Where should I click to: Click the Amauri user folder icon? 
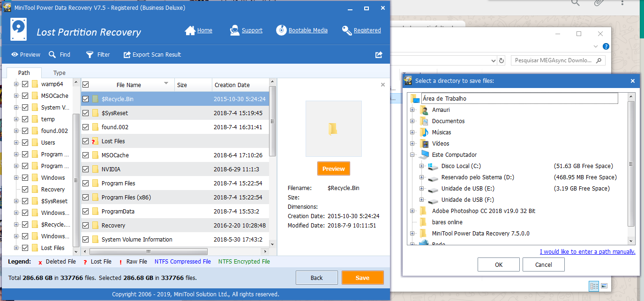click(x=424, y=110)
